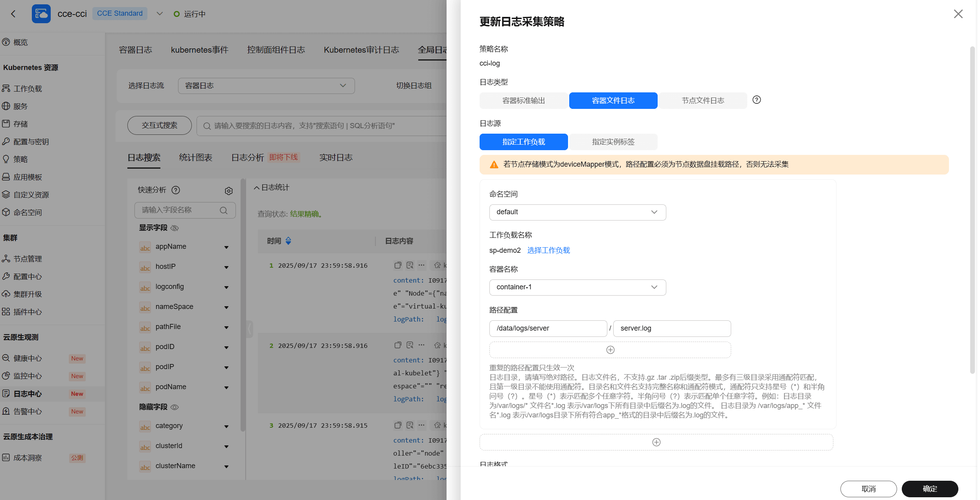The width and height of the screenshot is (980, 500).
Task: Click the help icon beside log type
Action: click(x=756, y=100)
